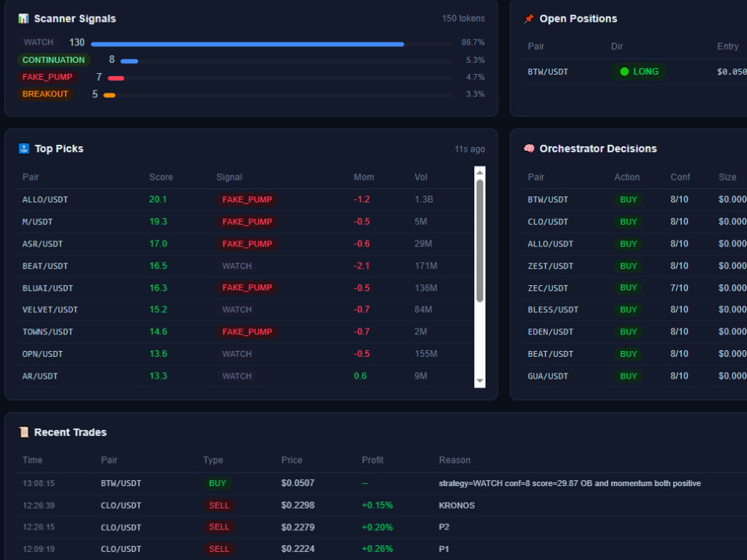747x560 pixels.
Task: Click the FAKE_PUMP signal progress bar
Action: 279,78
